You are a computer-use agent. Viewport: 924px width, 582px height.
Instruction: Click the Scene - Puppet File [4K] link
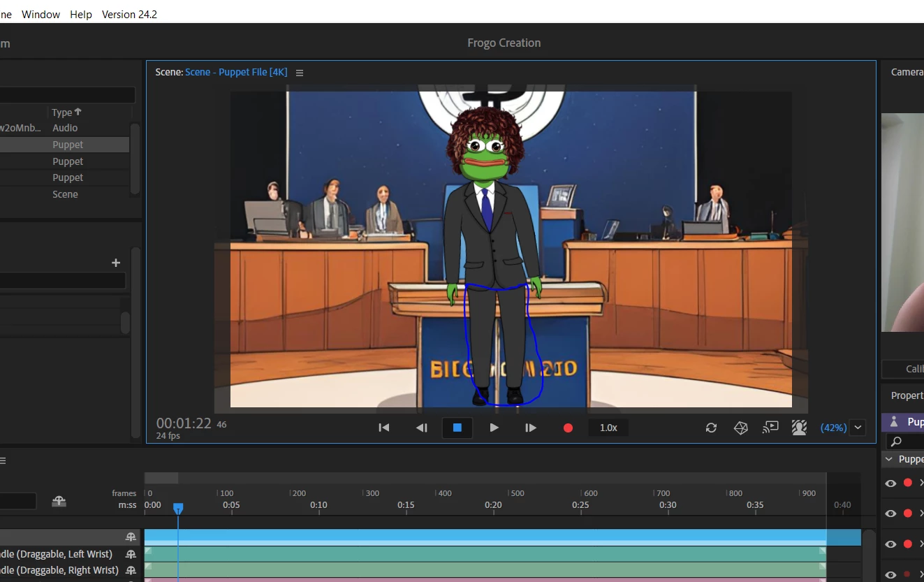[236, 72]
